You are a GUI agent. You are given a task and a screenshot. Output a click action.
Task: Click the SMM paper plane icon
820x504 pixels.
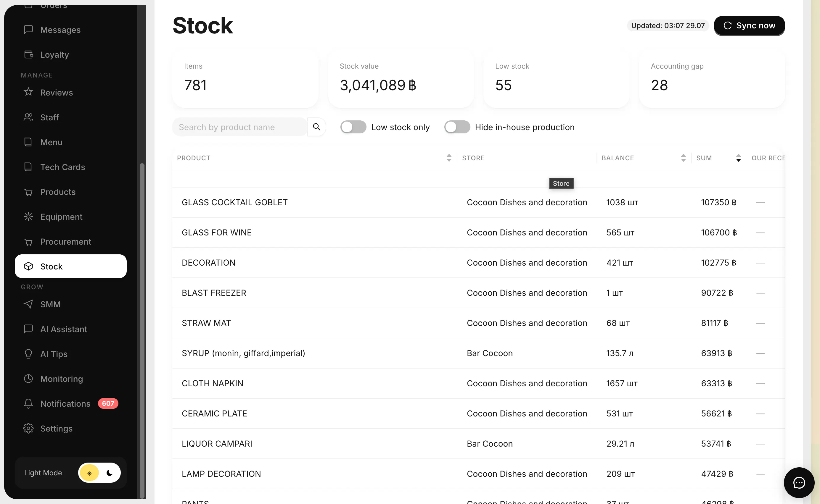point(28,304)
